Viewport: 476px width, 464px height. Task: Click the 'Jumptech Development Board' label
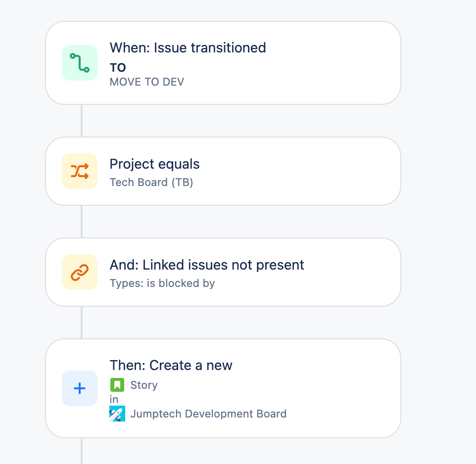tap(208, 414)
